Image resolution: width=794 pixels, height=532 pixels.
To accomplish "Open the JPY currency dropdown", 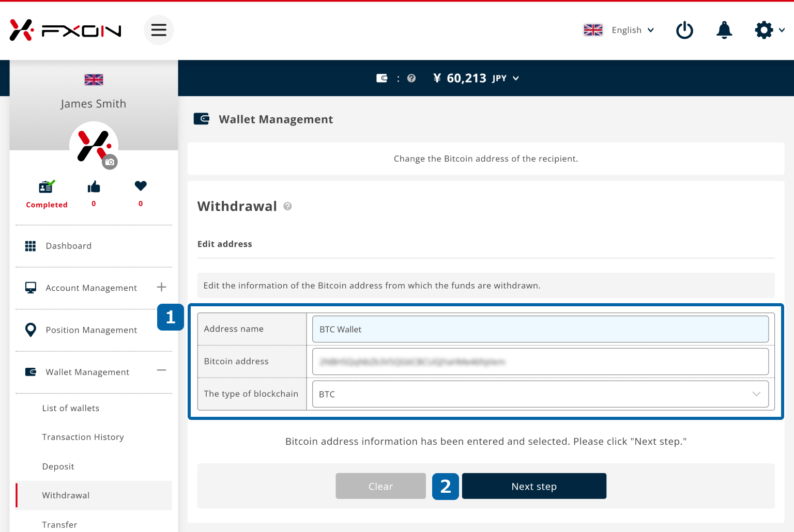I will [505, 78].
